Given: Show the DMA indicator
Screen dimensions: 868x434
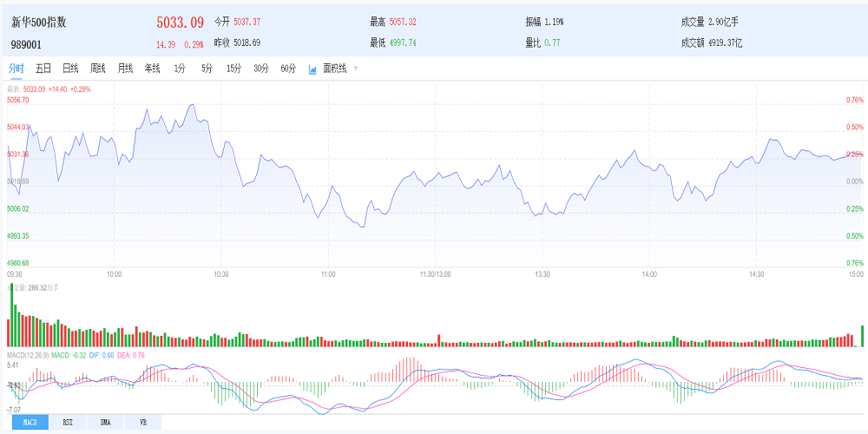Looking at the screenshot, I should tap(104, 423).
